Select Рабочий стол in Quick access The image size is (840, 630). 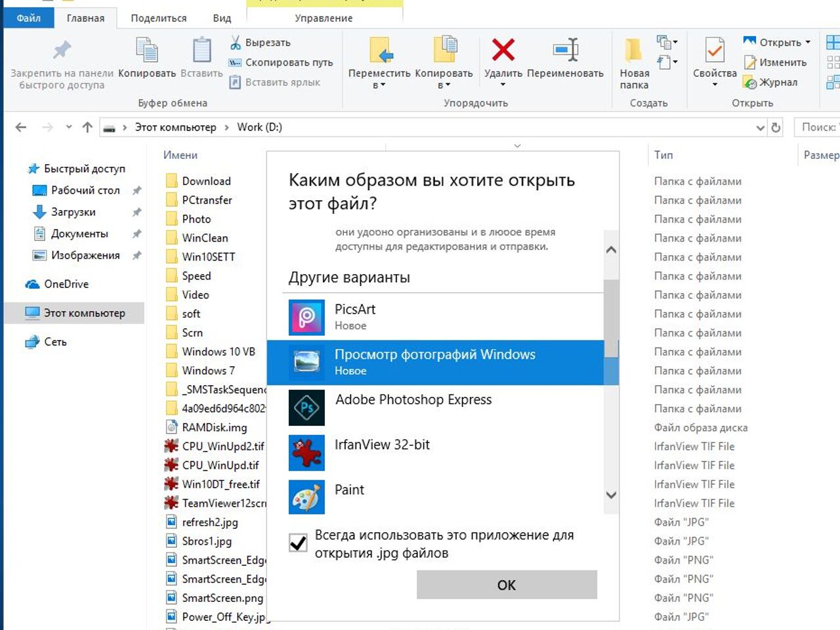(x=85, y=190)
